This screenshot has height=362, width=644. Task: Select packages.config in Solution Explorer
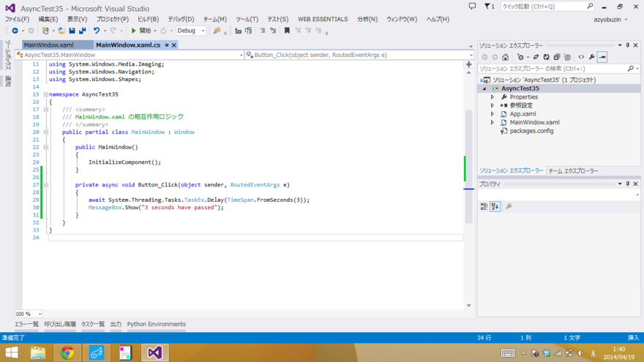tap(531, 131)
